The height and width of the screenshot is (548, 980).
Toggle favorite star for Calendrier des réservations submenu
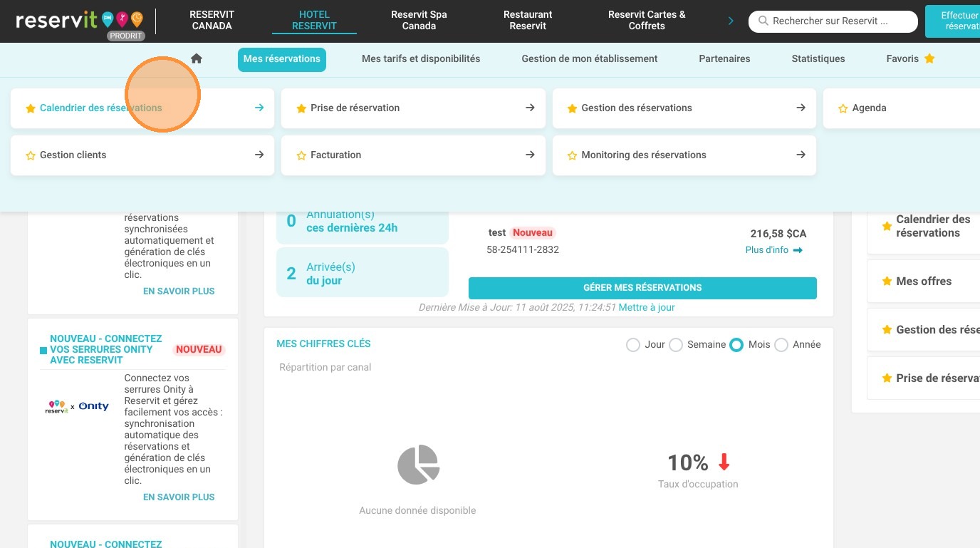[x=31, y=108]
